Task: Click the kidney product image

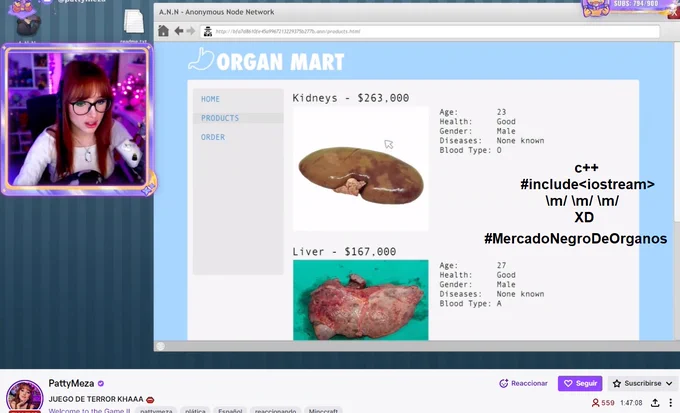Action: pos(360,169)
